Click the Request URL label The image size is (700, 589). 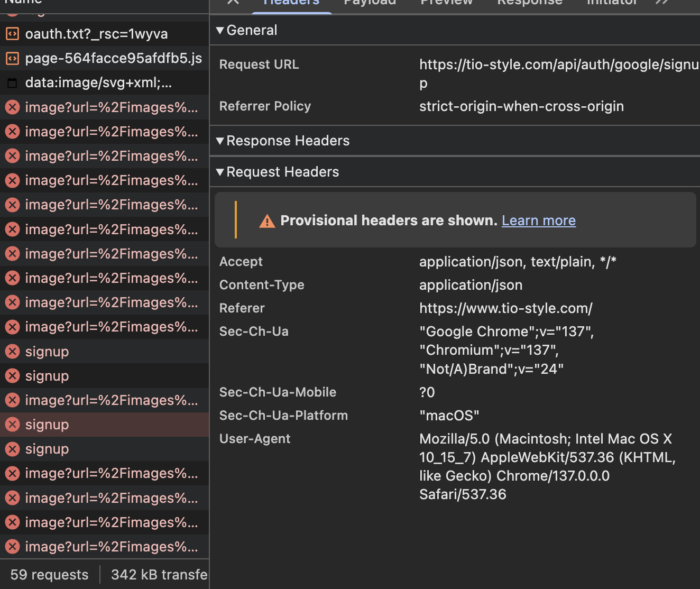(x=259, y=65)
